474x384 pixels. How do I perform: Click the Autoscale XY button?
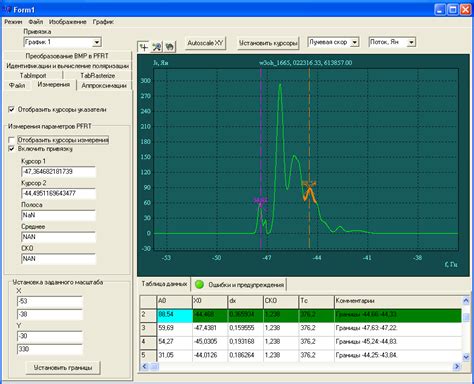(x=205, y=43)
